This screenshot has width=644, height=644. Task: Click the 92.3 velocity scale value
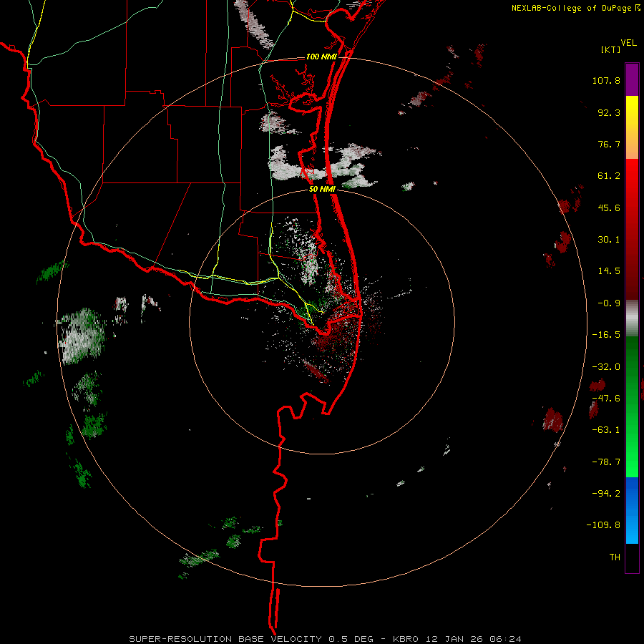coord(609,112)
